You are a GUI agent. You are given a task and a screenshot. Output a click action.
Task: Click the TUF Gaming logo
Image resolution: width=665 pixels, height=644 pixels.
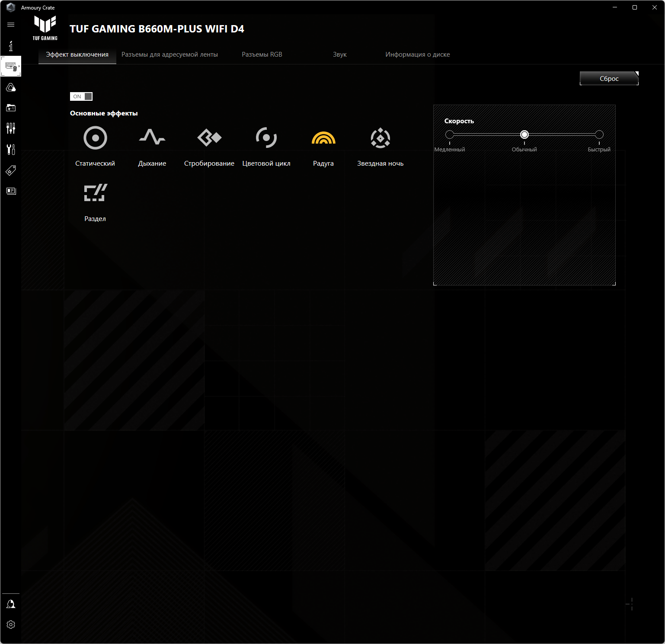point(45,28)
